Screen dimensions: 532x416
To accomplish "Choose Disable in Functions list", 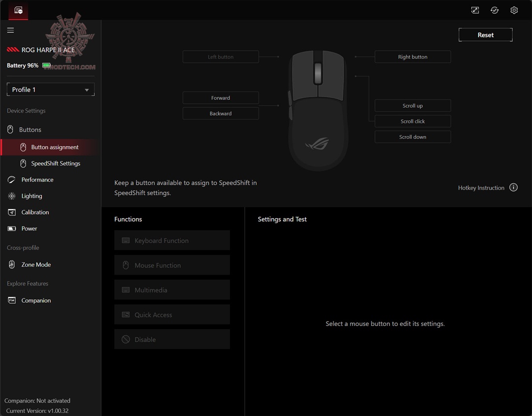I will pyautogui.click(x=172, y=339).
